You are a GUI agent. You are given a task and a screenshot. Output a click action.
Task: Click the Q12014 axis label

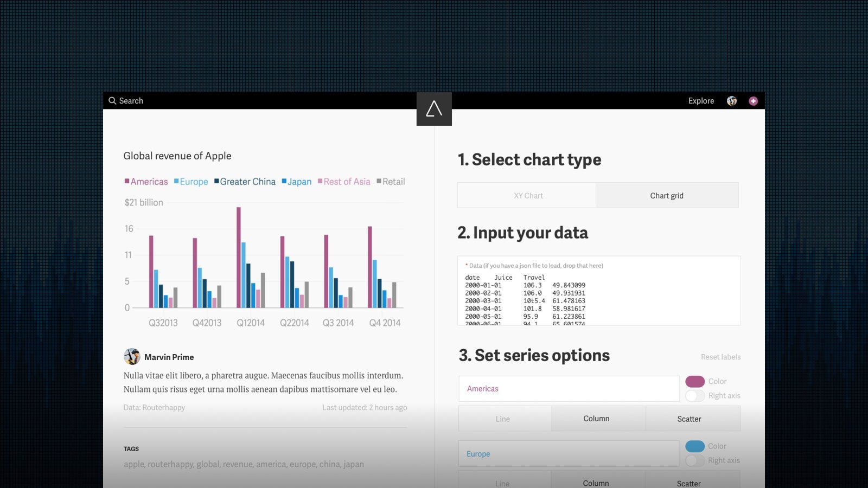[x=251, y=323]
